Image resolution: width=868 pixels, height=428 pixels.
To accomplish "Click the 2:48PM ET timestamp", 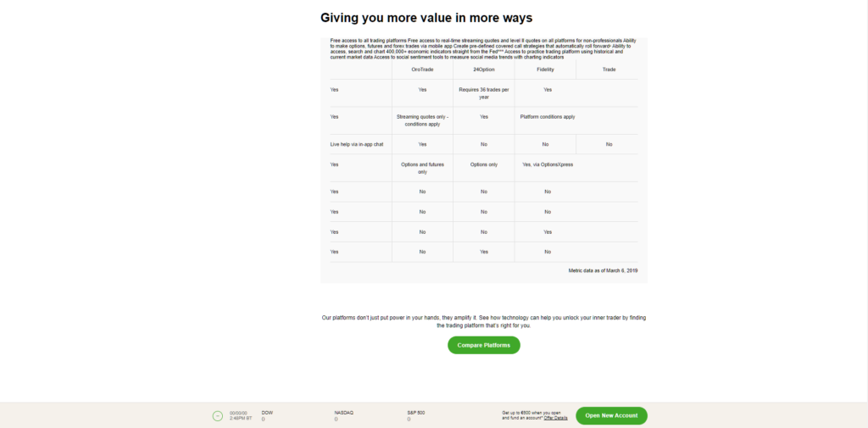I will [x=240, y=419].
